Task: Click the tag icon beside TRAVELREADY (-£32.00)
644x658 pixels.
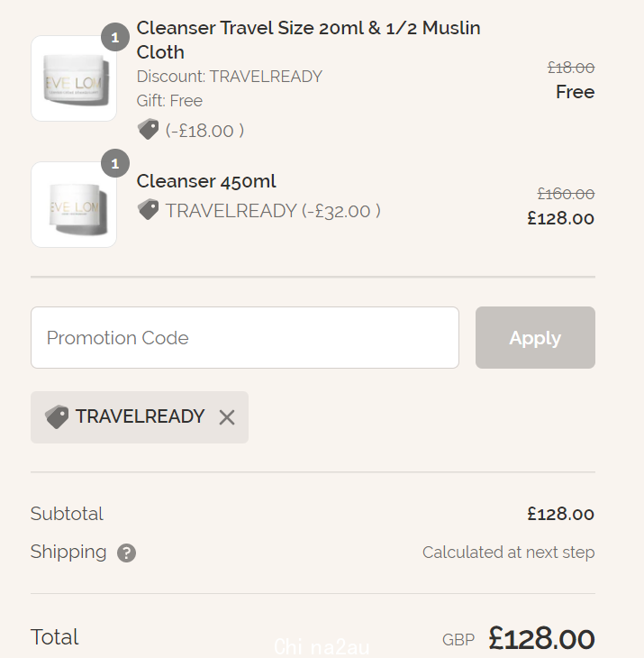Action: 148,209
